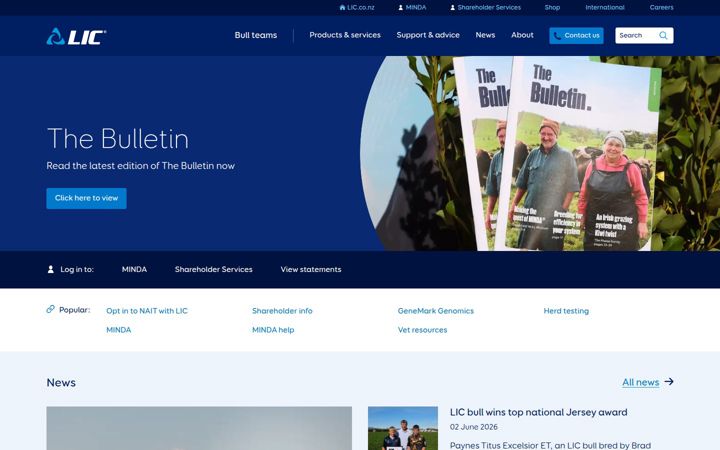Image resolution: width=720 pixels, height=450 pixels.
Task: Click the chain link icon beside Popular
Action: (51, 309)
